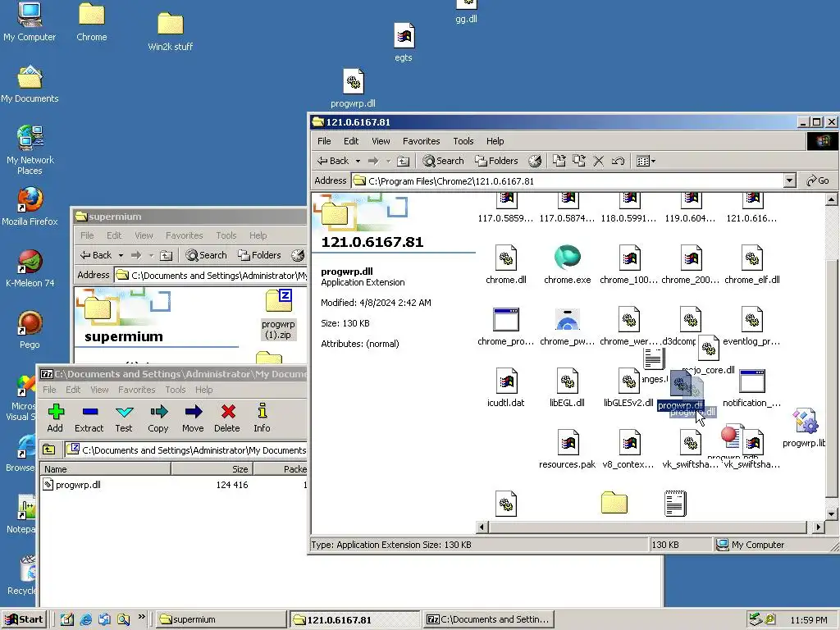This screenshot has width=840, height=630.
Task: Click the 7-Zip Move button
Action: point(193,418)
